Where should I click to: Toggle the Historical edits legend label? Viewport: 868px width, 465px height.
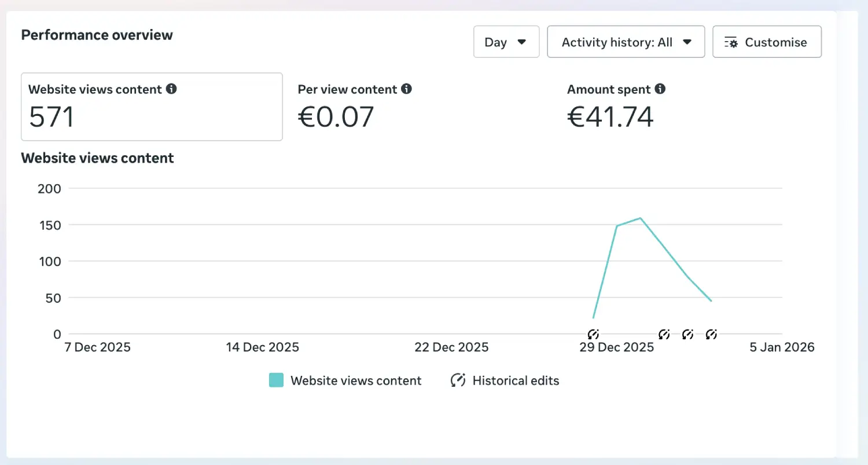(516, 380)
